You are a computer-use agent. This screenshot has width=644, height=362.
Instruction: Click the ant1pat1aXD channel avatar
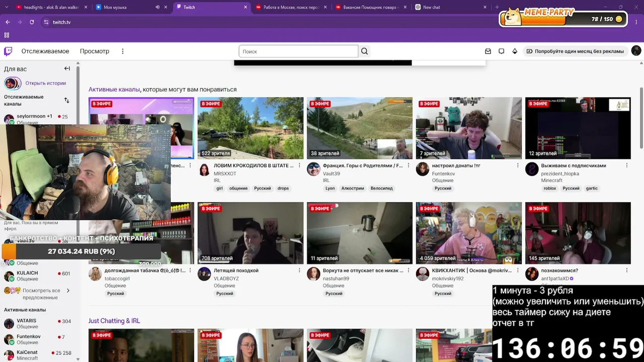(532, 274)
